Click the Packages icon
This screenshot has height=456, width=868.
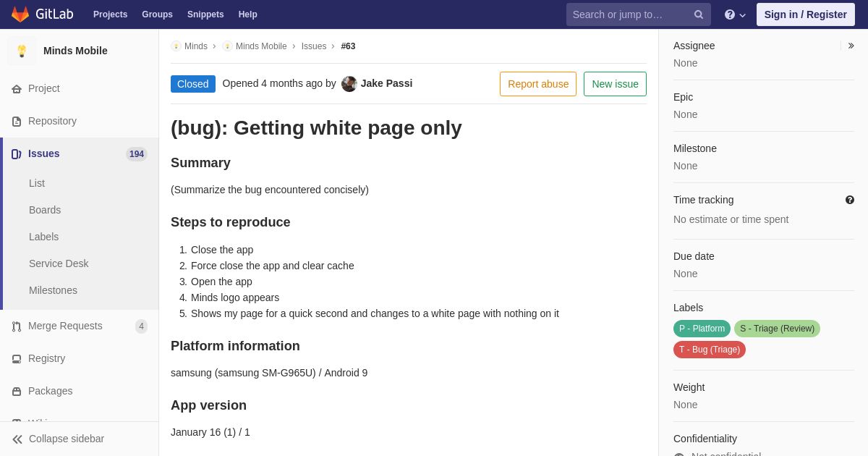coord(17,392)
